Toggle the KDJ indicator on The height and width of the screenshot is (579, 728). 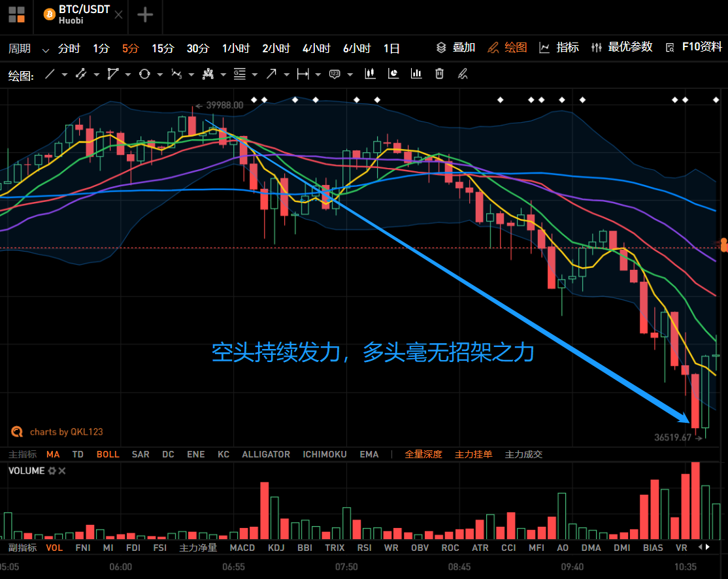275,548
